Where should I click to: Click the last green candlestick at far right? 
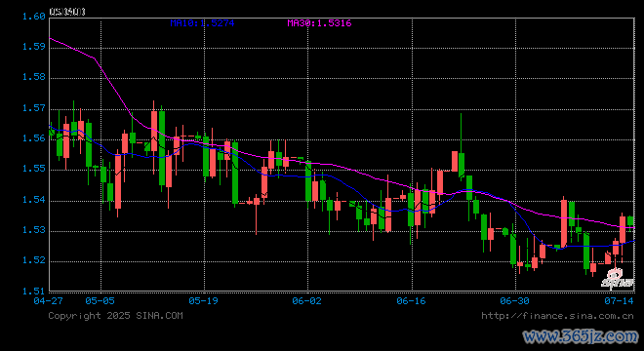[630, 221]
